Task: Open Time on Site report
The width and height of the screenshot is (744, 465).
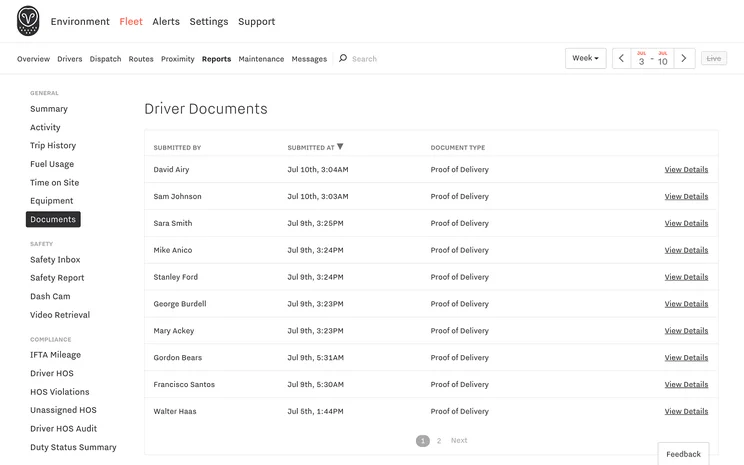Action: click(x=55, y=182)
